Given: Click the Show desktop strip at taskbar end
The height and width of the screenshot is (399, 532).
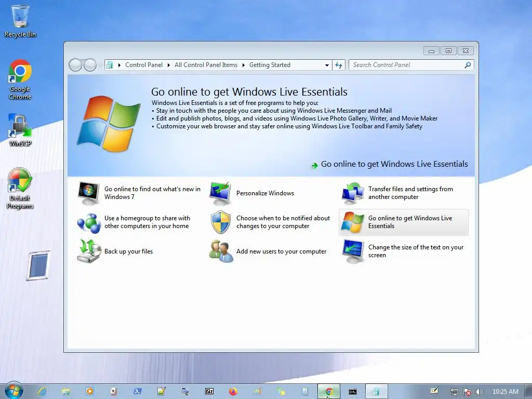Looking at the screenshot, I should (528, 392).
